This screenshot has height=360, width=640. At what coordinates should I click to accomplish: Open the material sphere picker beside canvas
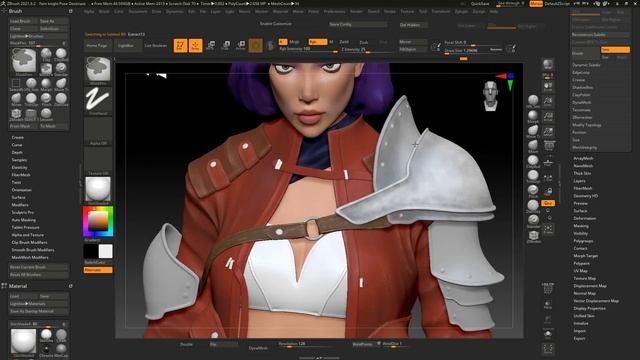98,190
